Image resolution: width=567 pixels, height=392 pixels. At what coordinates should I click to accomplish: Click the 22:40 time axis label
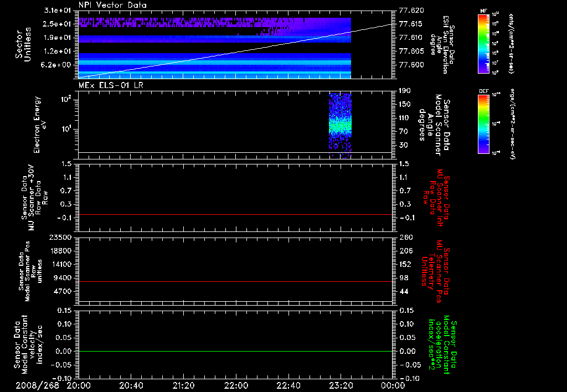(x=288, y=386)
